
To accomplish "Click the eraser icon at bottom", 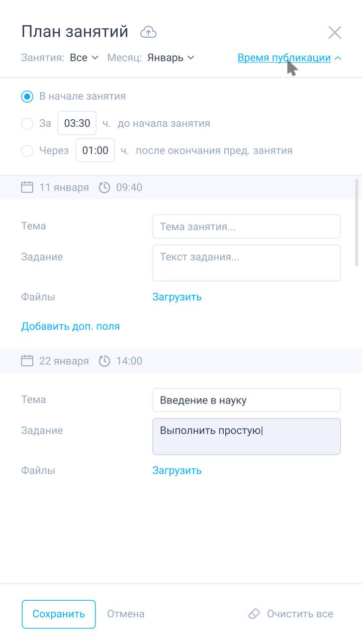I will click(x=254, y=614).
